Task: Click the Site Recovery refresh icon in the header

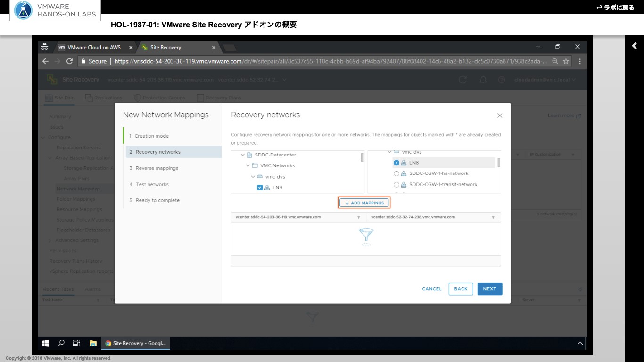Action: (x=463, y=80)
